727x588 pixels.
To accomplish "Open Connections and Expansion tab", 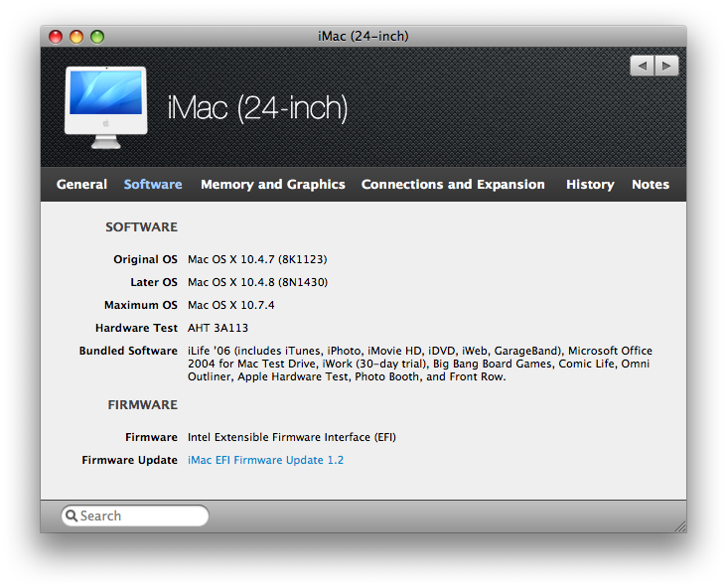I will (x=453, y=184).
